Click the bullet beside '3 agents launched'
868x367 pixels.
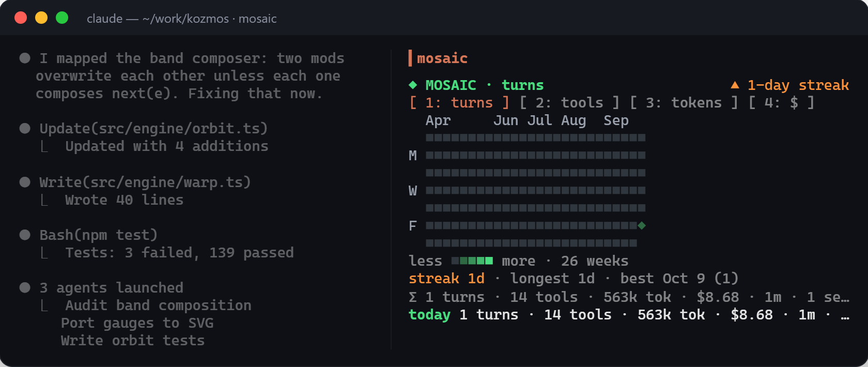pos(25,287)
